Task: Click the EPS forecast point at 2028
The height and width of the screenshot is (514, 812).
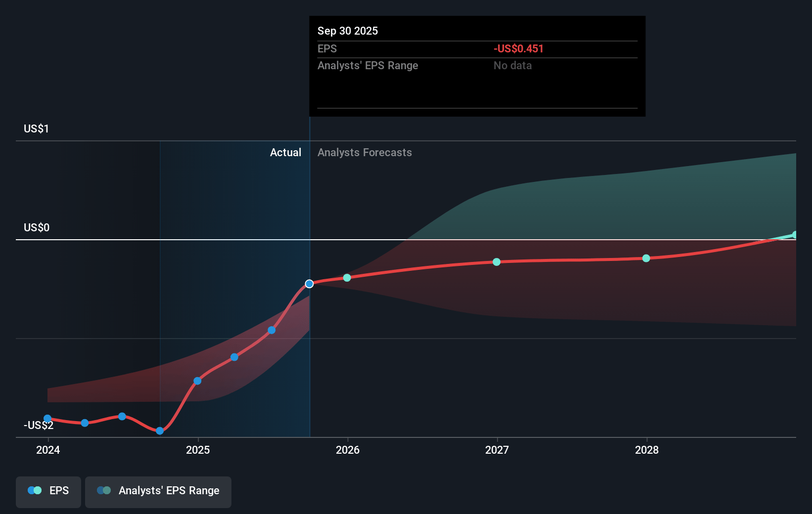Action: pyautogui.click(x=646, y=258)
